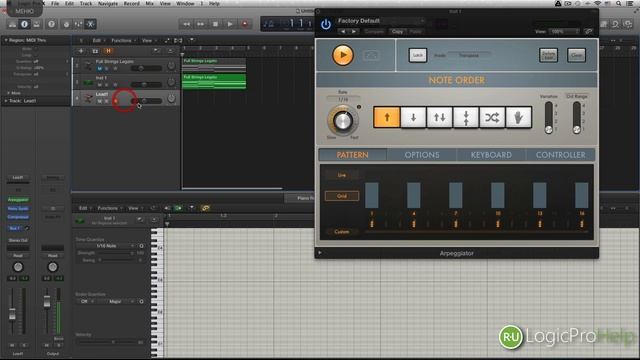
Task: Select the Grid pattern mode
Action: pyautogui.click(x=342, y=196)
